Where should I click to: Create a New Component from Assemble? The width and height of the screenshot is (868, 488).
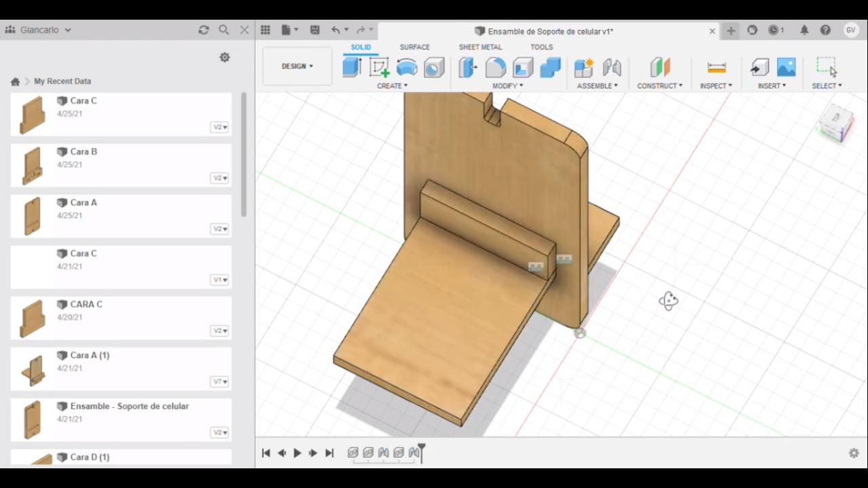(x=584, y=67)
